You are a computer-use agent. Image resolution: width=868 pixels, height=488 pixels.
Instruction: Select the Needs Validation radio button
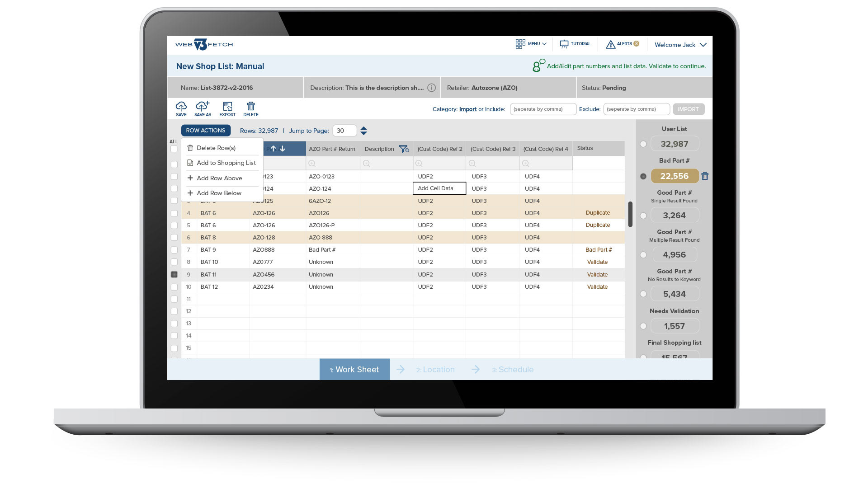click(x=643, y=326)
